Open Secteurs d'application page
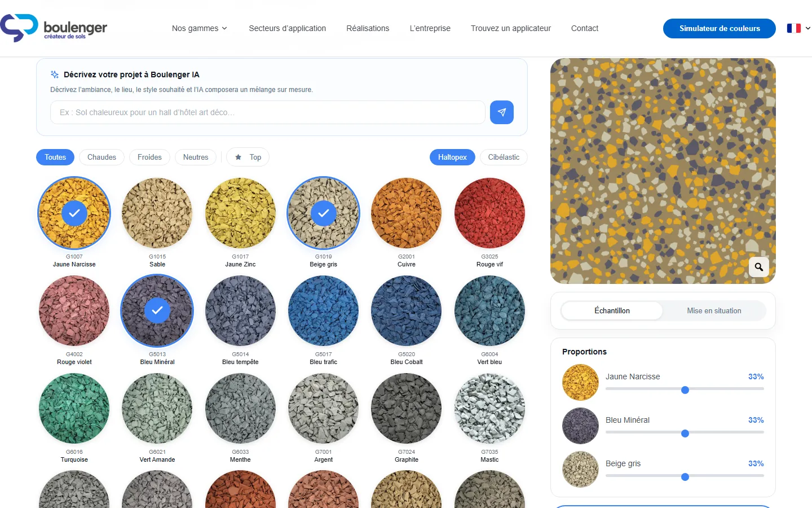 [288, 28]
